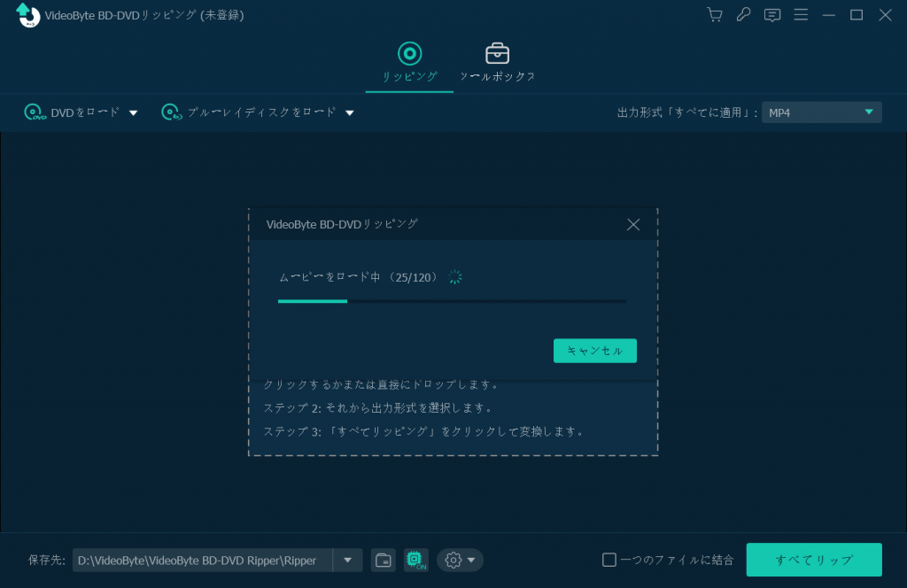The width and height of the screenshot is (907, 588).
Task: Click the DVD load disc icon
Action: click(x=34, y=112)
